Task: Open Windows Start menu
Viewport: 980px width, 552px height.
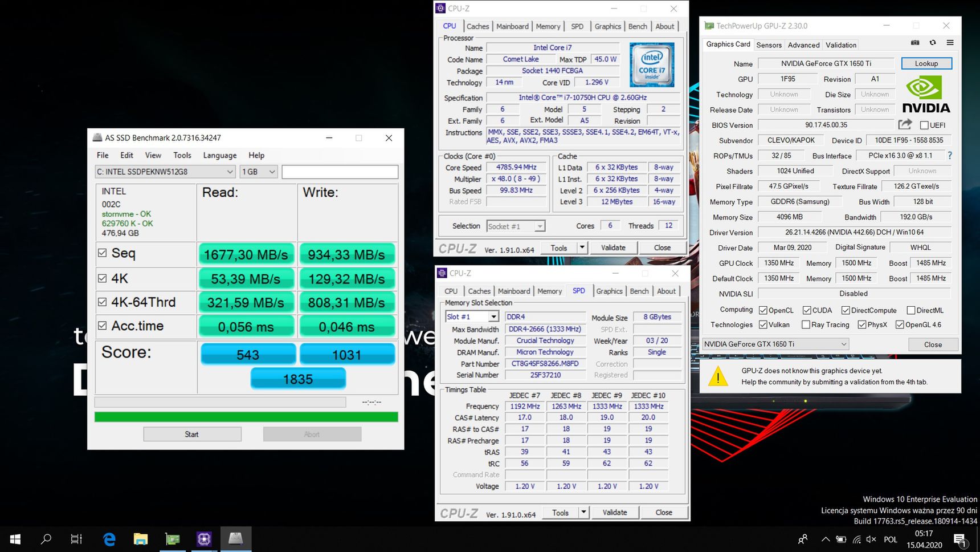Action: (x=15, y=539)
